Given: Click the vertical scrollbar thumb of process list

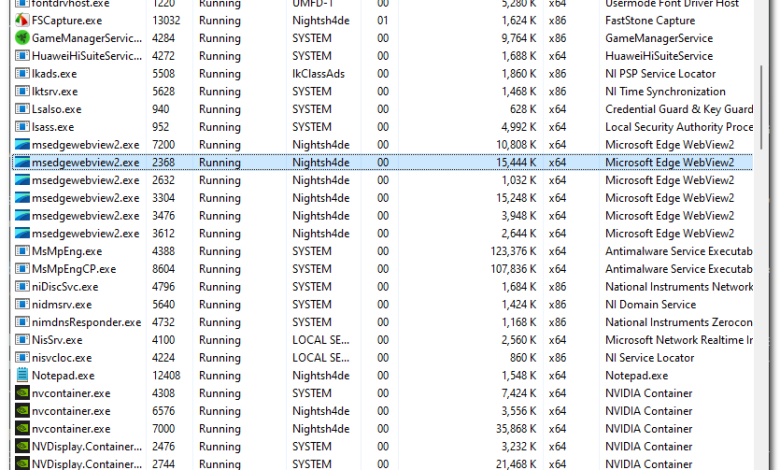Looking at the screenshot, I should click(x=761, y=107).
